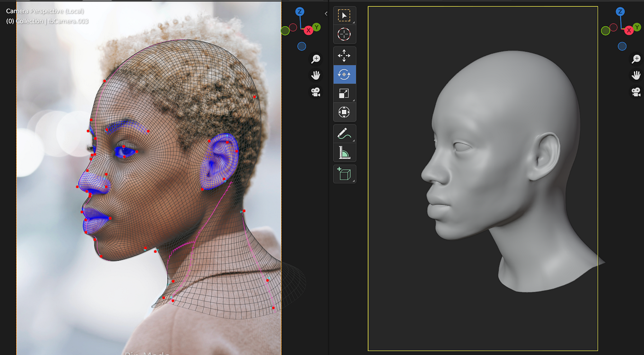Image resolution: width=644 pixels, height=355 pixels.
Task: Click the blue negative Z dot, left gizmo
Action: 301,46
